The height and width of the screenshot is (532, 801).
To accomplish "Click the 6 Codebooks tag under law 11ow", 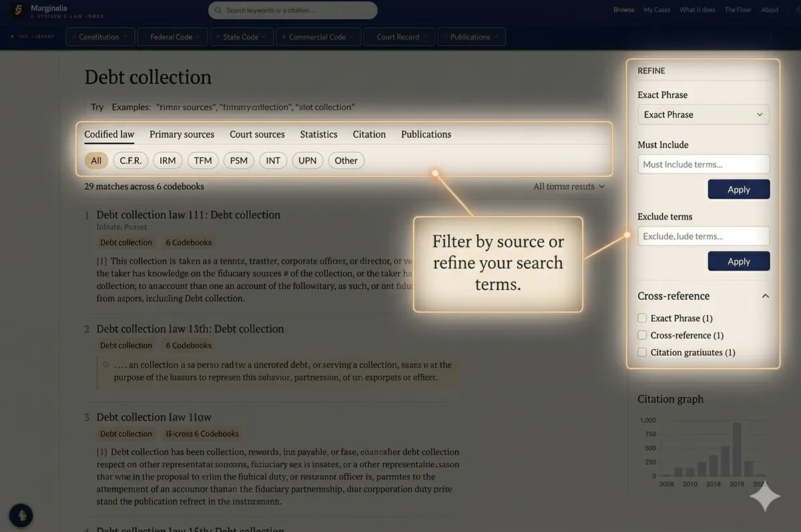I will pyautogui.click(x=202, y=433).
